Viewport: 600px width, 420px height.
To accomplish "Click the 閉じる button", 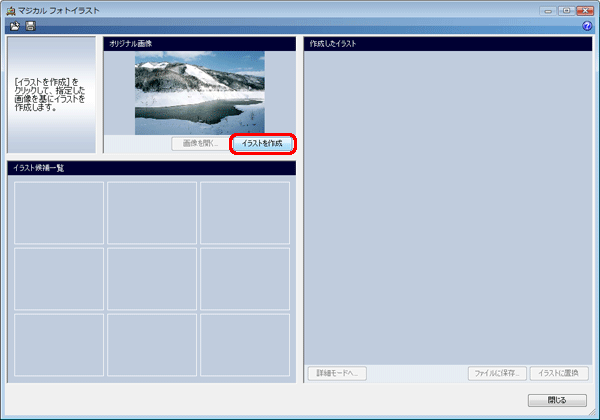I will click(557, 400).
